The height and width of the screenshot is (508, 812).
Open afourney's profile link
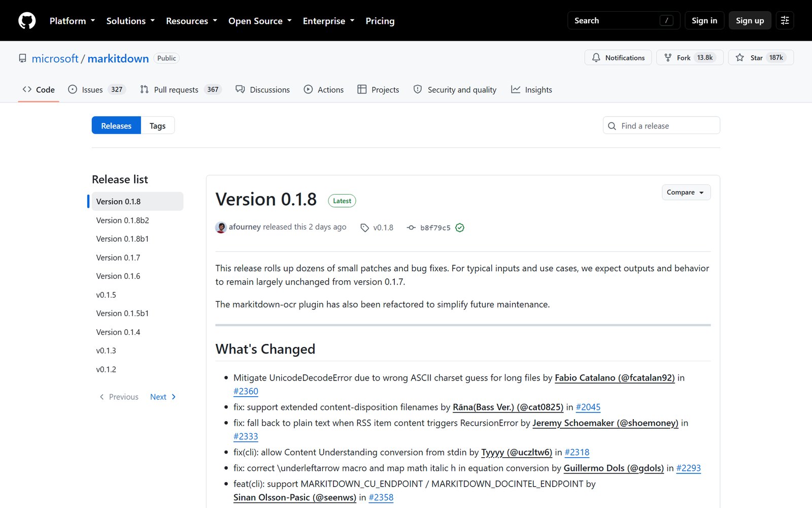pos(245,227)
